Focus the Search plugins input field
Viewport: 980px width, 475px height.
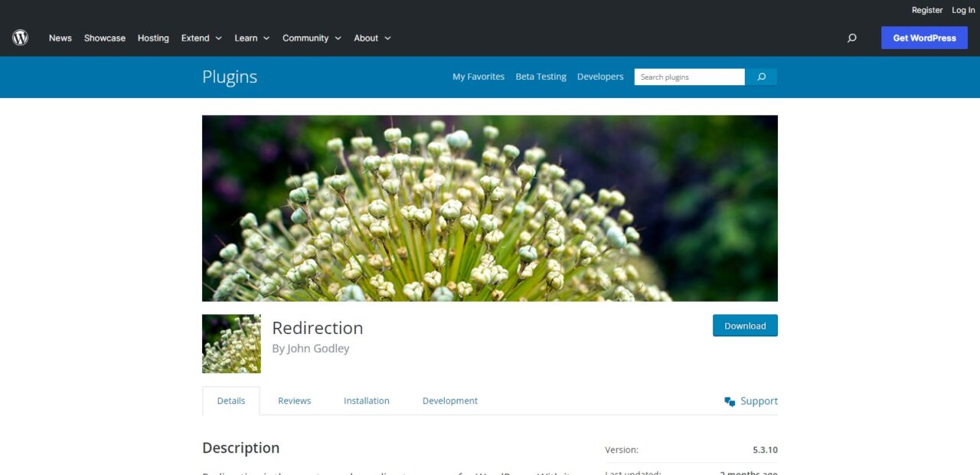[x=689, y=77]
